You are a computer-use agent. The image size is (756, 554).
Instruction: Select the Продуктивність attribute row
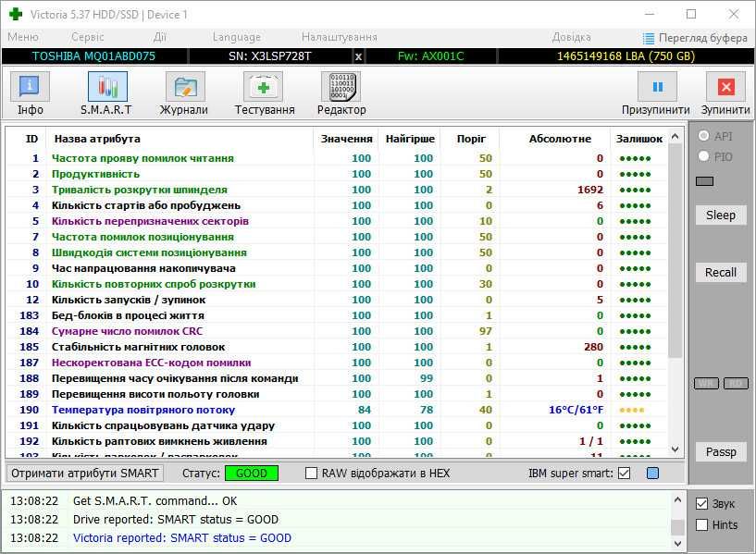click(x=337, y=174)
